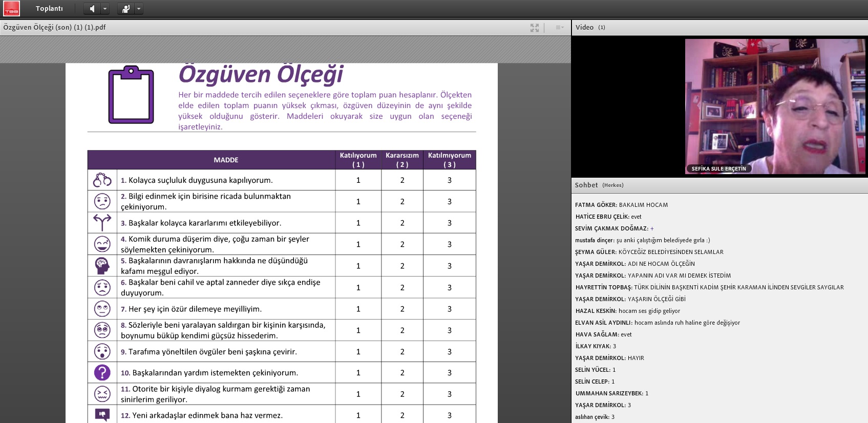Click the Katılmıyorum (3) column header

(x=450, y=160)
